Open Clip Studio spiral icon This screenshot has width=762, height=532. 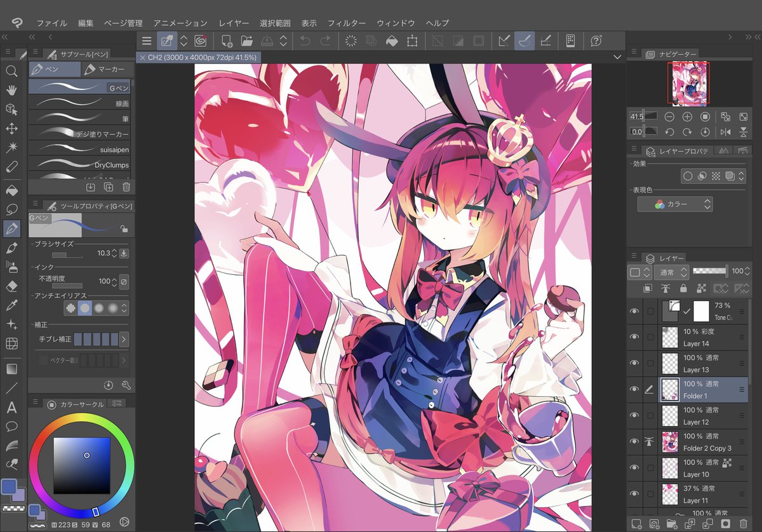201,41
